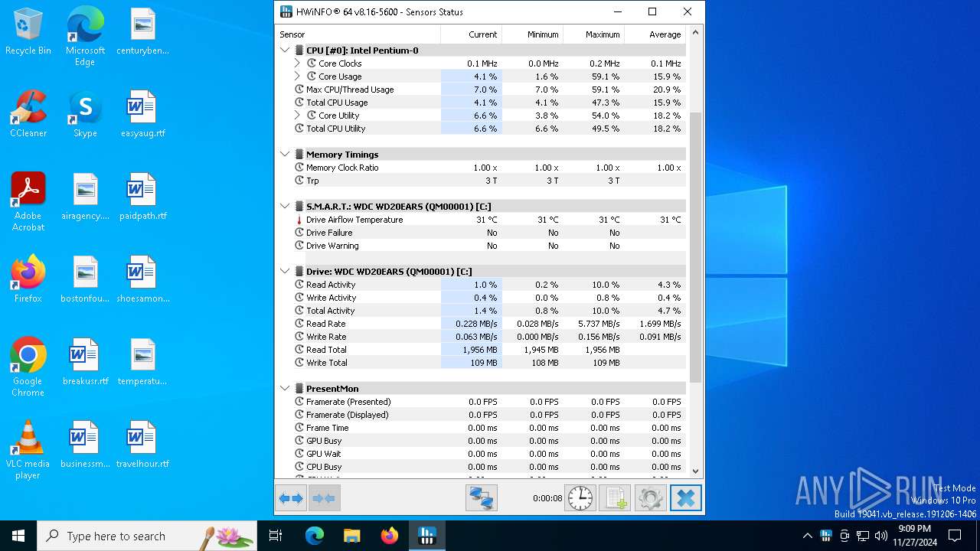Select the paidpath.rtf document icon
Viewport: 980px width, 551px height.
(x=142, y=197)
